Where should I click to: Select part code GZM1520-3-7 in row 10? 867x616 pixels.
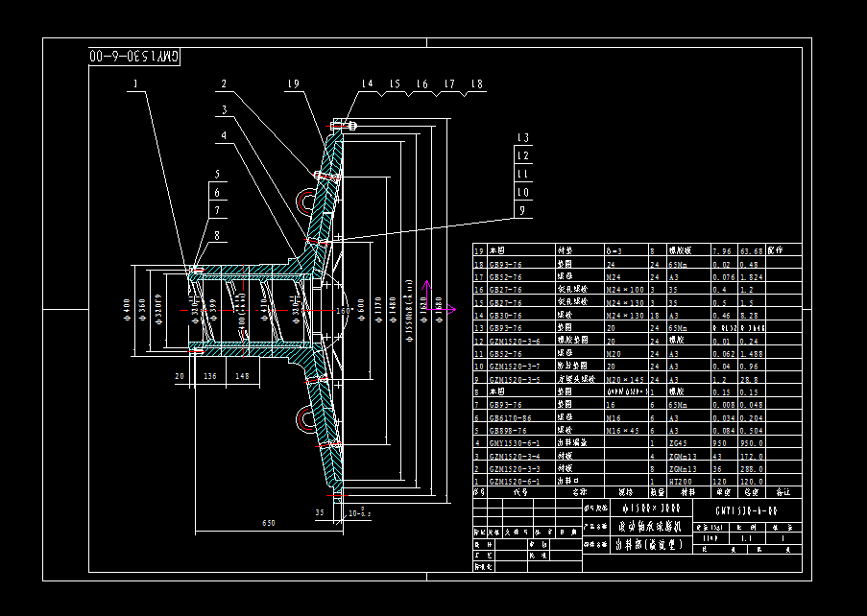515,367
